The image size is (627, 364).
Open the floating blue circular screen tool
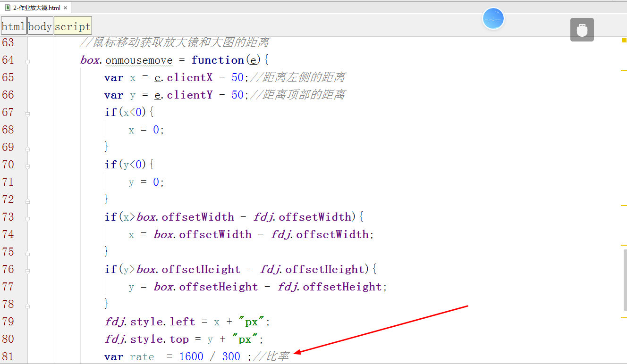tap(493, 19)
